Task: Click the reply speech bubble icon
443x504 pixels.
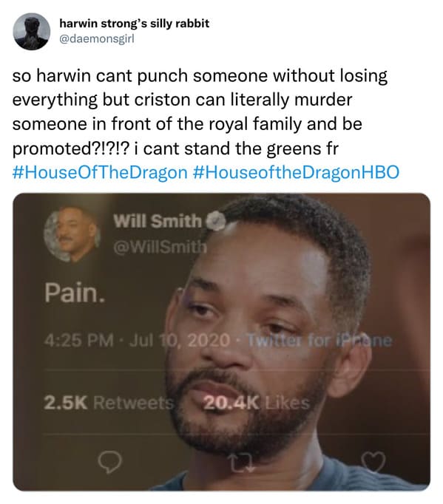Action: click(110, 462)
